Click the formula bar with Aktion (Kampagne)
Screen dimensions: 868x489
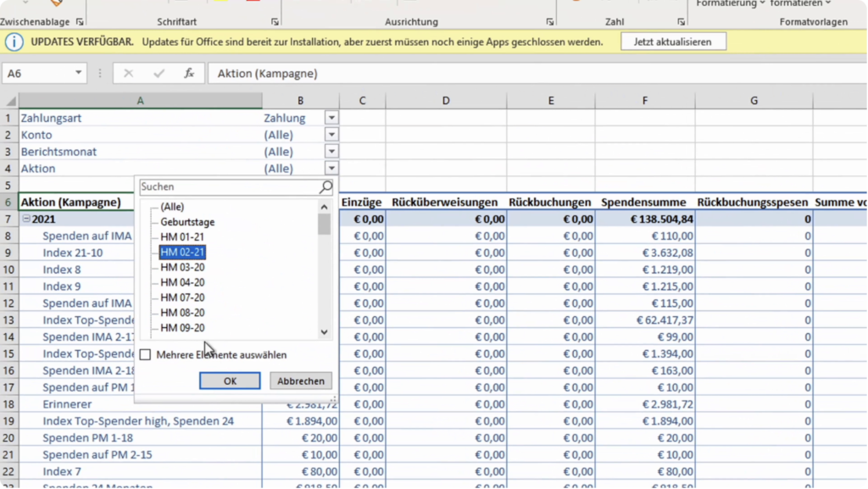click(x=536, y=74)
